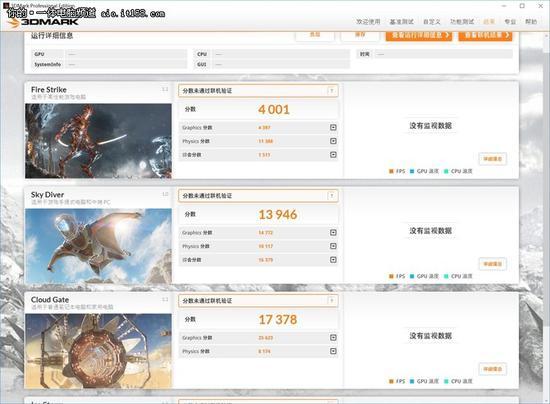550x404 pixels.
Task: Toggle FPS legend swatch in Fire Strike panel
Action: 391,171
